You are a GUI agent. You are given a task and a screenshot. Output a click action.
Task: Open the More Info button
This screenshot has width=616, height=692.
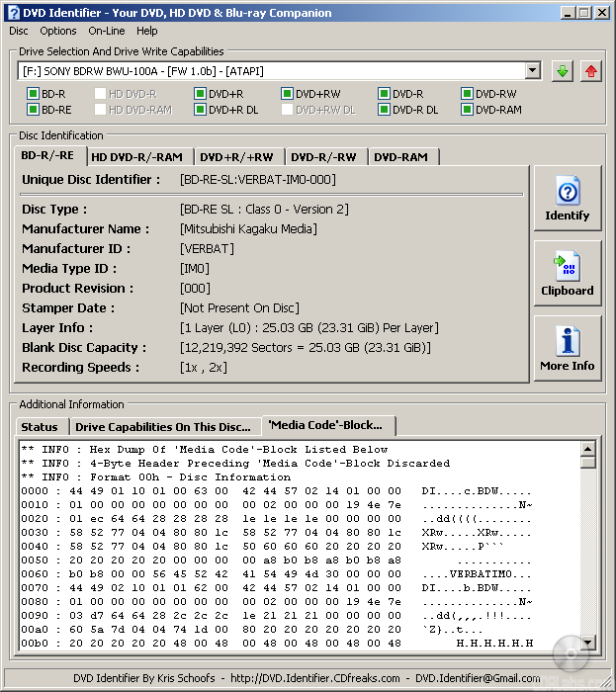pyautogui.click(x=568, y=349)
